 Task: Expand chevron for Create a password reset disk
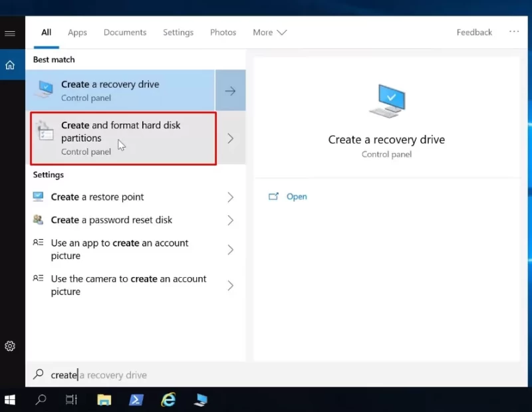pyautogui.click(x=230, y=221)
